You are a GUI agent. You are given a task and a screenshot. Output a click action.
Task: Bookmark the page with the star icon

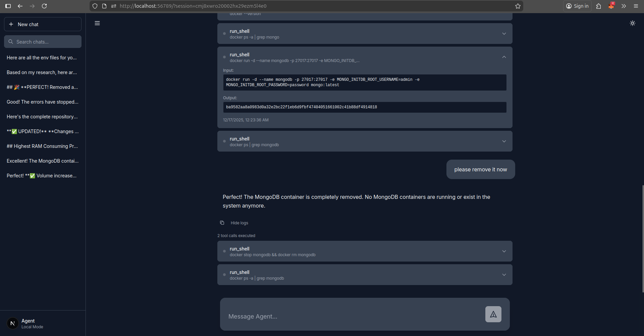tap(518, 6)
